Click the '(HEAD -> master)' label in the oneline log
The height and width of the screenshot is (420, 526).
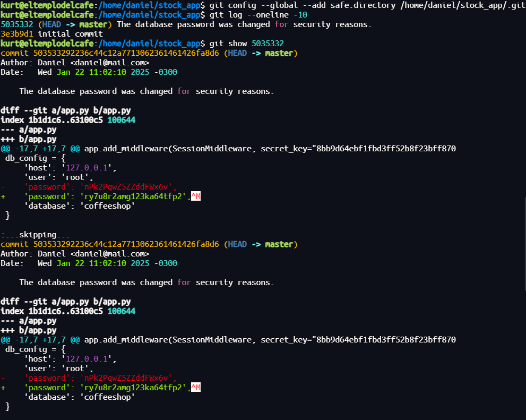click(75, 24)
